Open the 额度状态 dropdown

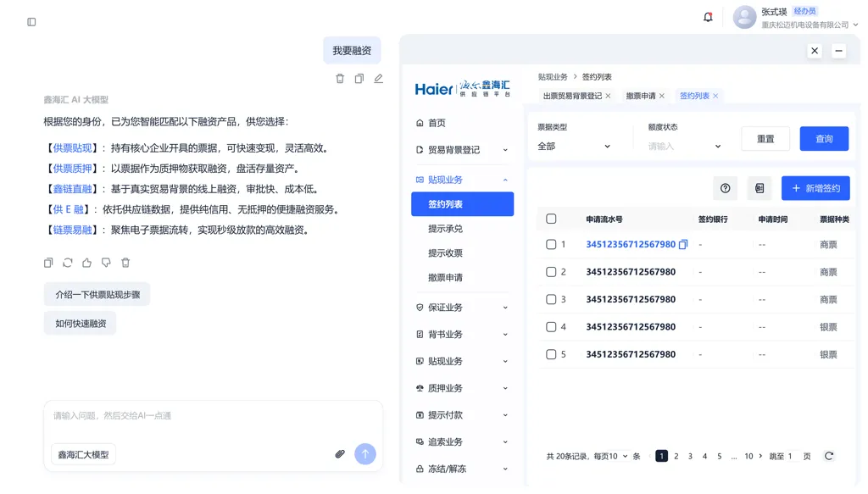(684, 147)
